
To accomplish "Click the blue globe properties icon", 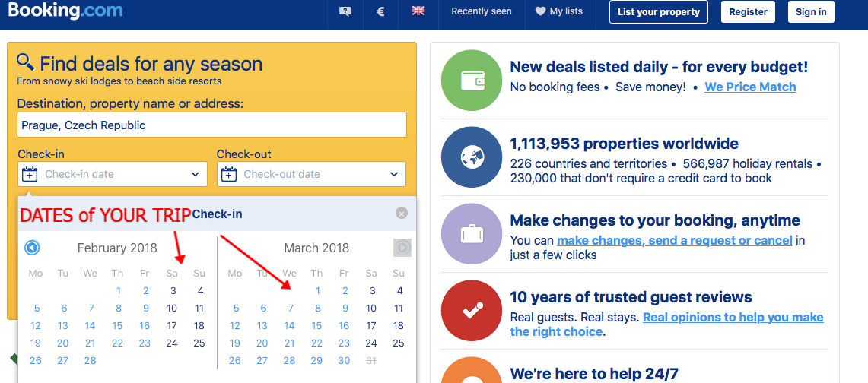I will click(472, 157).
